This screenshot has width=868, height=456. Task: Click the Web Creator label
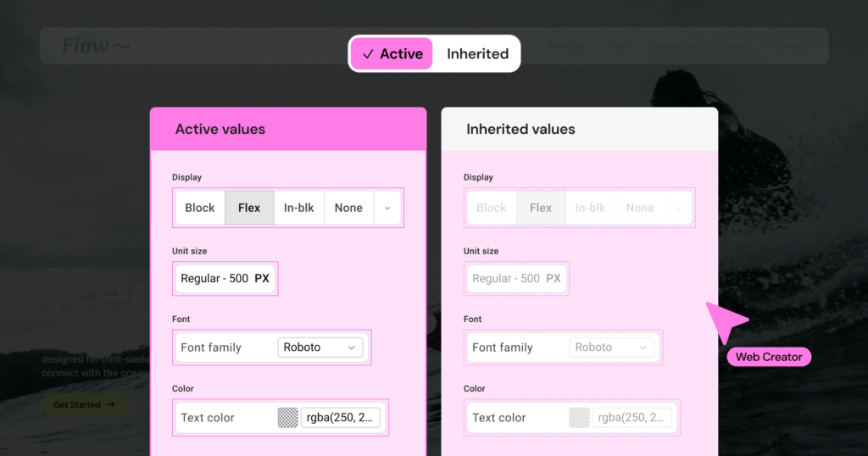pos(769,357)
